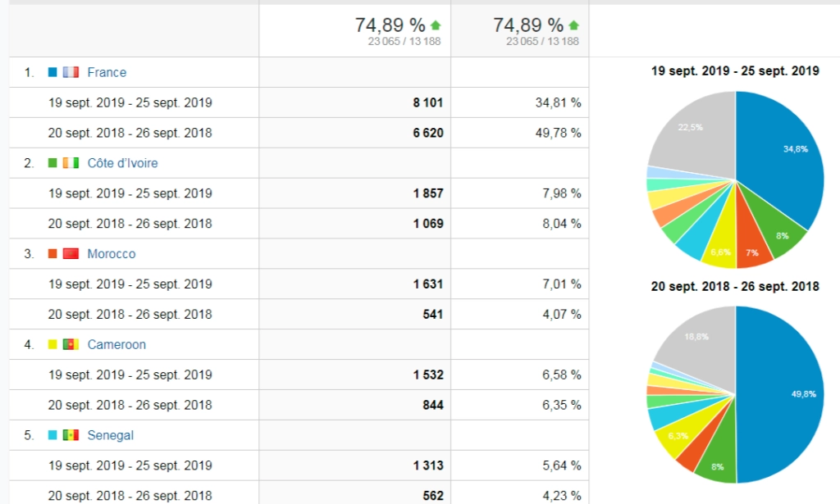Click the blue color square beside France

click(52, 72)
